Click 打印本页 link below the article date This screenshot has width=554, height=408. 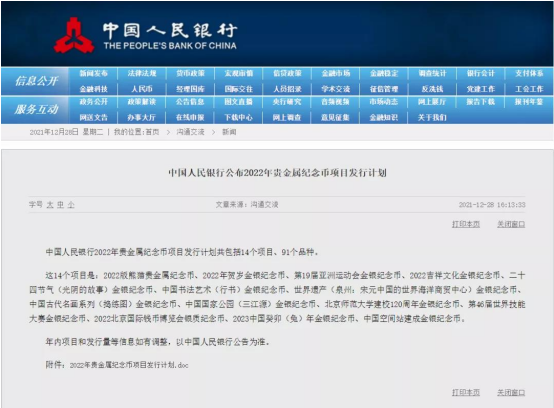[466, 224]
